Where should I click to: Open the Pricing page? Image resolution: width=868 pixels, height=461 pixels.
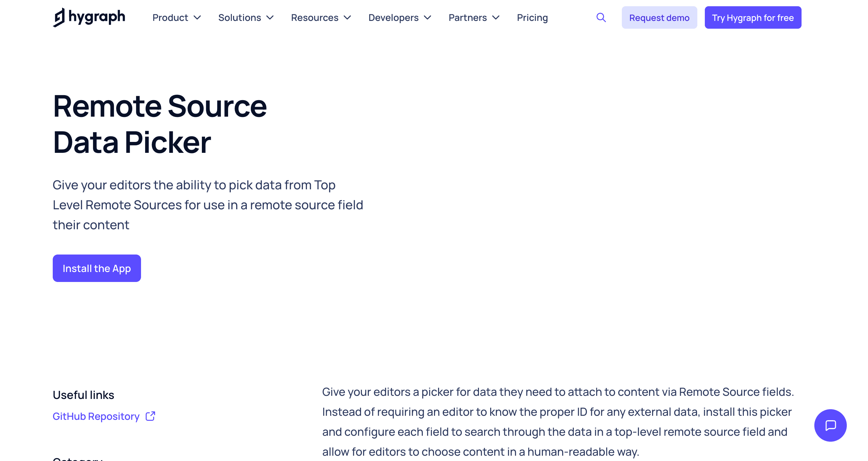tap(532, 17)
